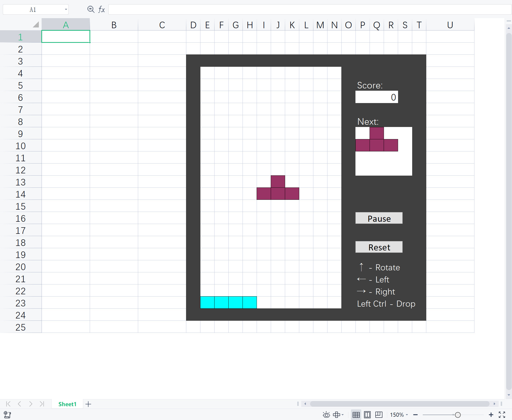This screenshot has height=420, width=512.
Task: Switch to page break preview icon
Action: coord(379,414)
